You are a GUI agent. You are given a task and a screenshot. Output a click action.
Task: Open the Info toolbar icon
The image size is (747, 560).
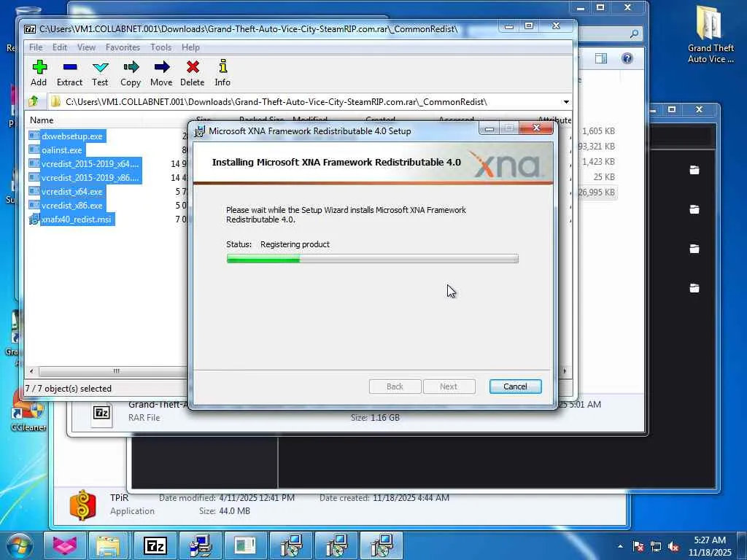pos(222,73)
